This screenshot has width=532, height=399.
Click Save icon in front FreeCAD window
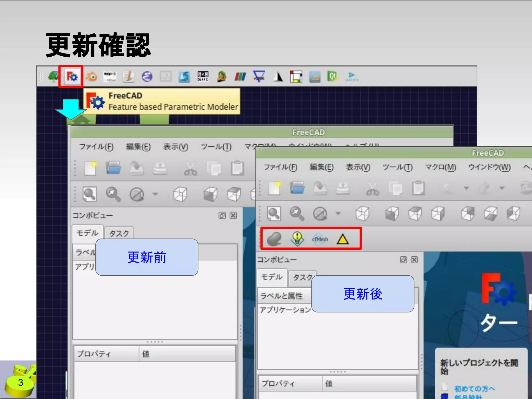[320, 188]
